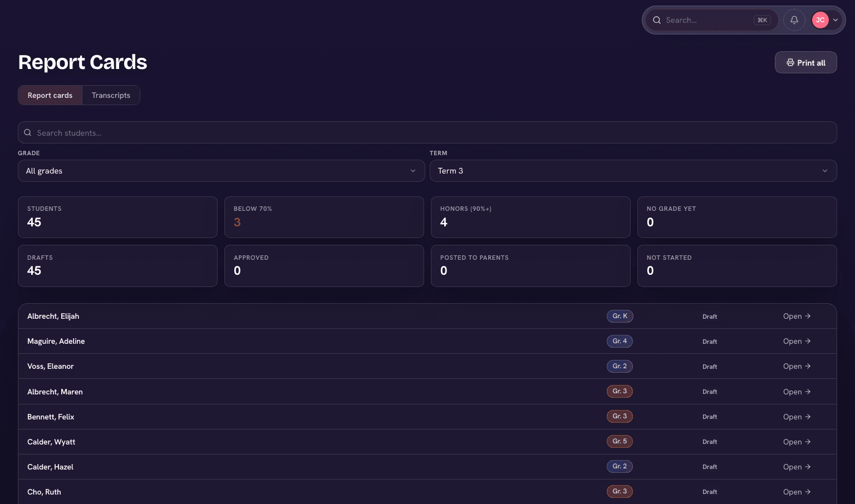Image resolution: width=855 pixels, height=504 pixels.
Task: Open report card for Albrecht, Maren
Action: [x=797, y=392]
